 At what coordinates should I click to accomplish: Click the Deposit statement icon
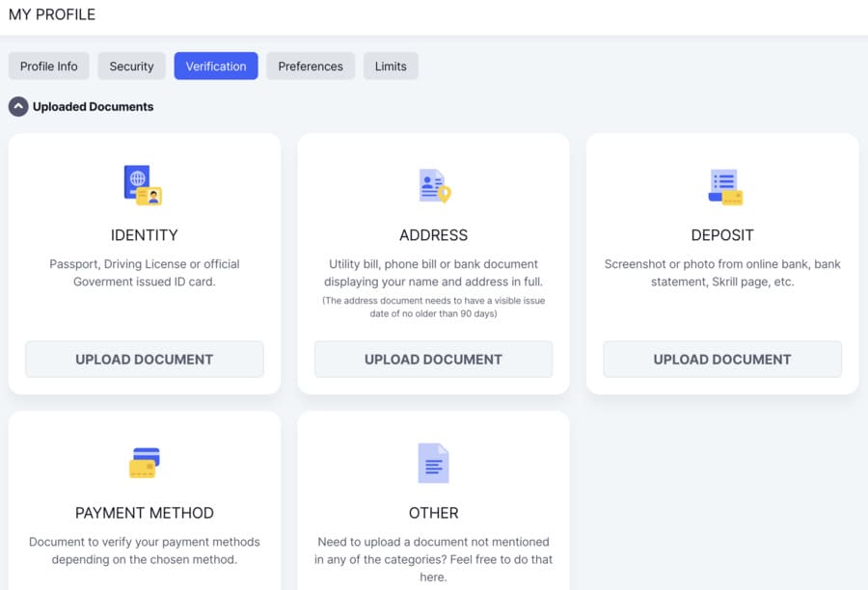[724, 186]
